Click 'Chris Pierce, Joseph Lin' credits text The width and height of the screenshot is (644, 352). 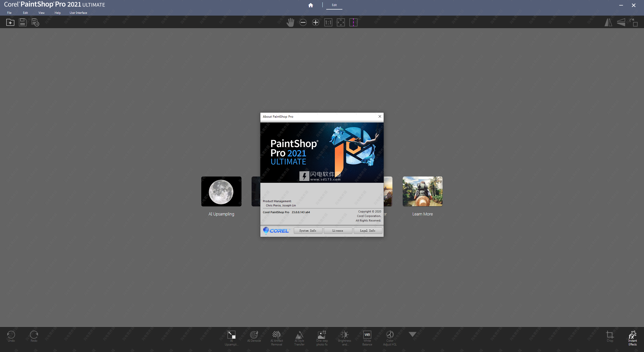click(x=281, y=205)
